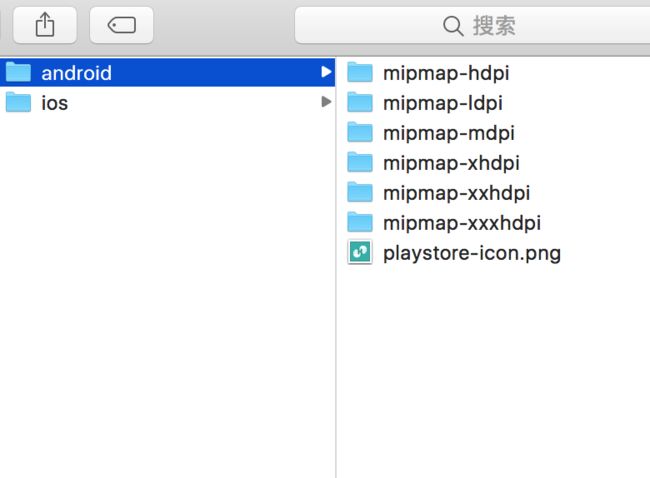The height and width of the screenshot is (478, 650).
Task: Select the mipmap-ldpi folder icon
Action: pyautogui.click(x=360, y=102)
